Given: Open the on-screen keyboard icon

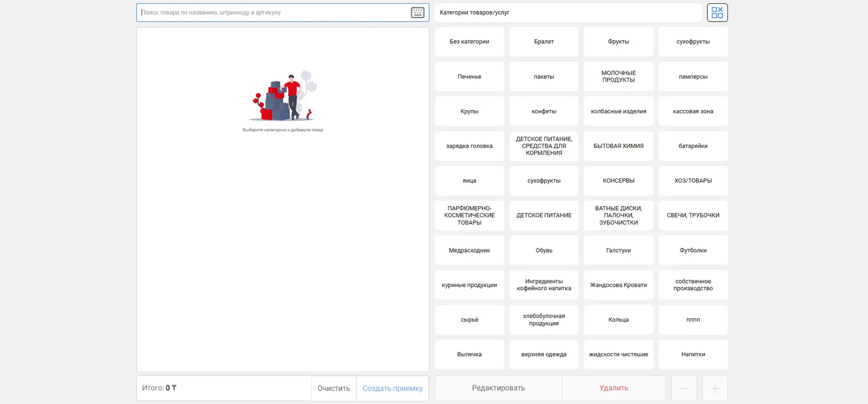Looking at the screenshot, I should (x=417, y=12).
